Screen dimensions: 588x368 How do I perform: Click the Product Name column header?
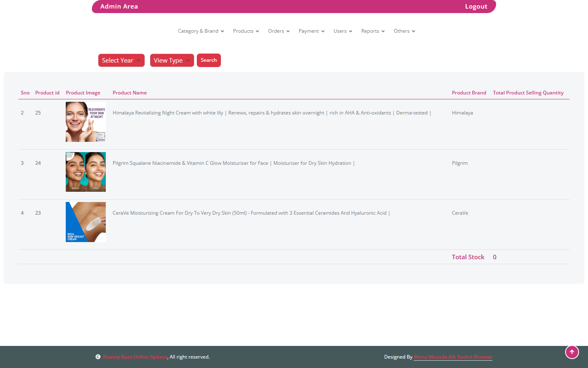(129, 93)
